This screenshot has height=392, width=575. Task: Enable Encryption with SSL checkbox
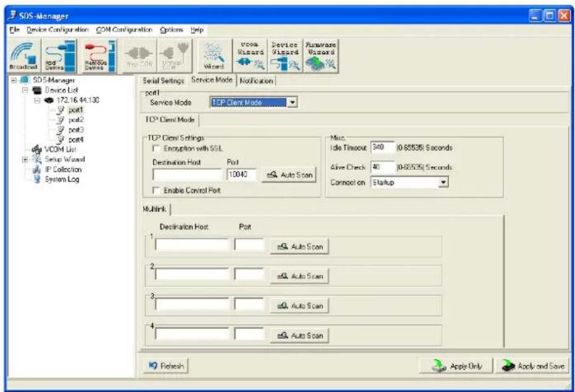[156, 148]
